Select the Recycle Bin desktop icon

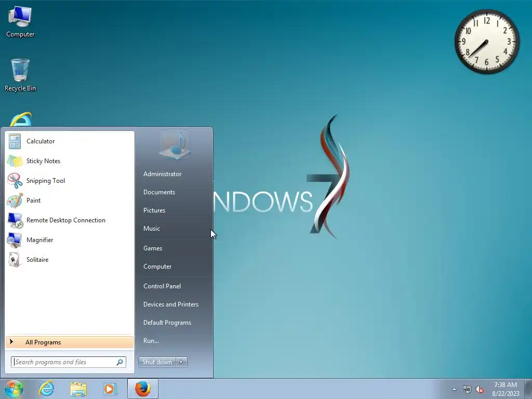[20, 75]
